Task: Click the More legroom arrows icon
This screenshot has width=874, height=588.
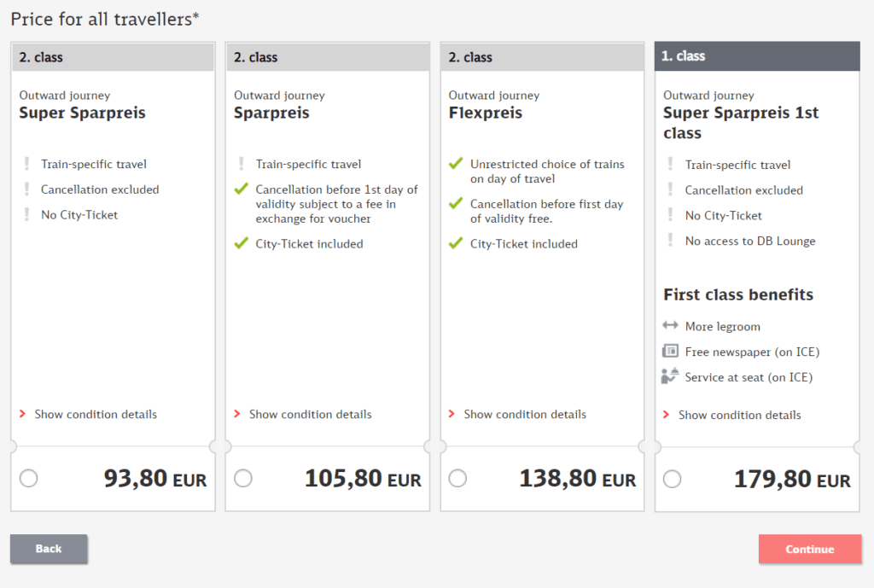Action: 671,326
